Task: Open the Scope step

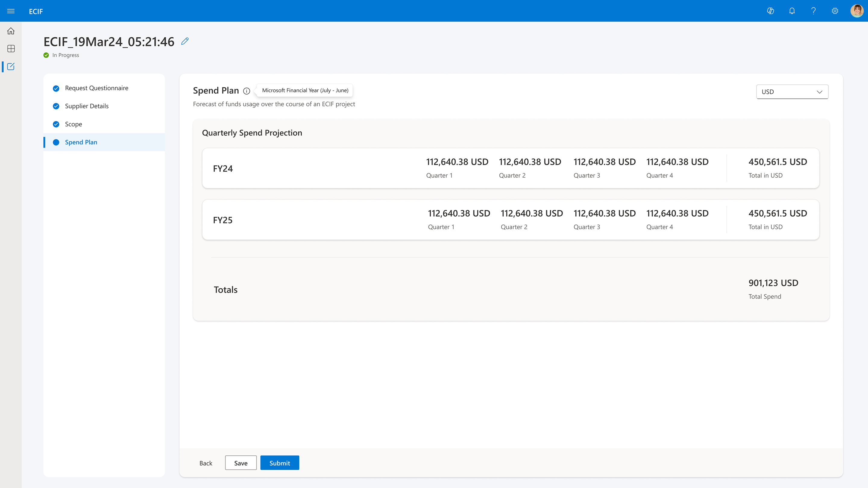Action: (74, 124)
